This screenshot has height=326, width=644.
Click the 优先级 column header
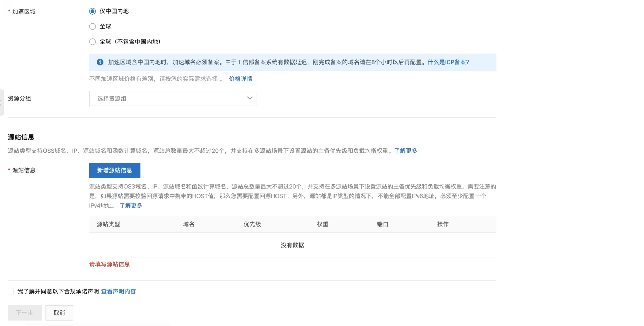[252, 224]
